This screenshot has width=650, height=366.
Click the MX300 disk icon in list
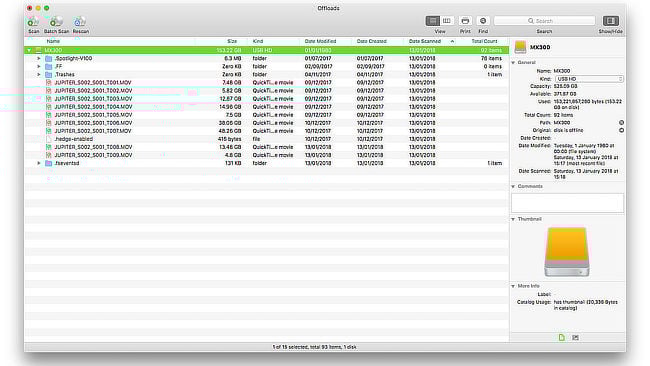[39, 50]
